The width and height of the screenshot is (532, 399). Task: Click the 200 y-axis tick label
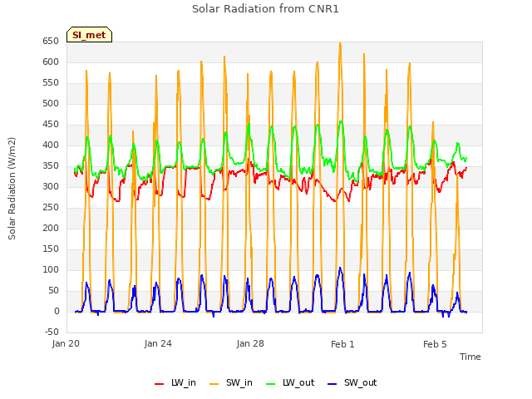point(51,228)
